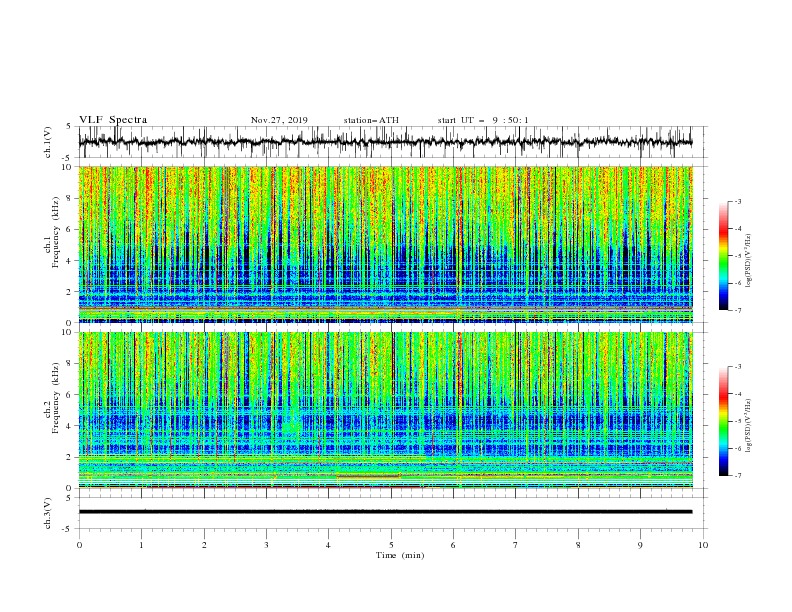Click the "-3" value on upper colorbar
The width and height of the screenshot is (792, 612).
click(x=737, y=201)
